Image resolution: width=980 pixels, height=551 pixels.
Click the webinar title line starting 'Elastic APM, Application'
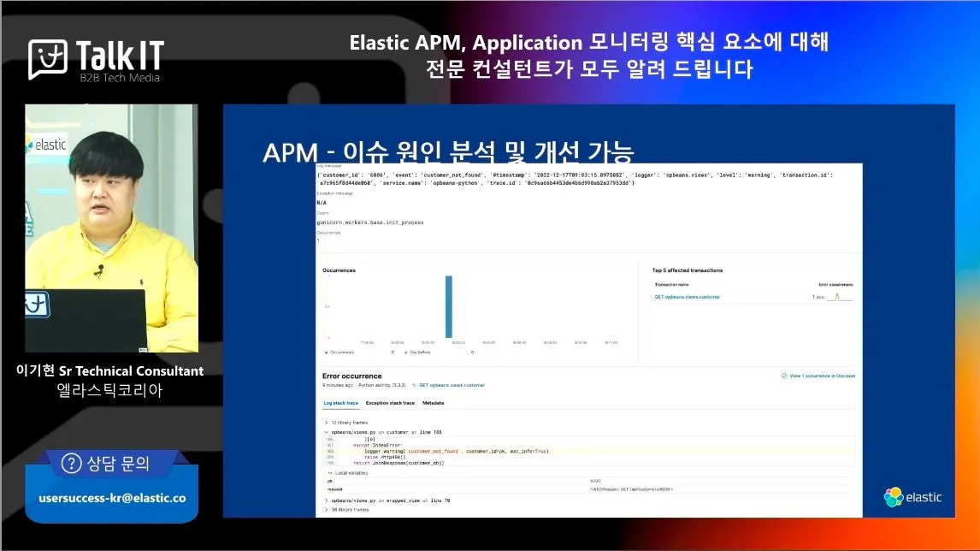588,42
